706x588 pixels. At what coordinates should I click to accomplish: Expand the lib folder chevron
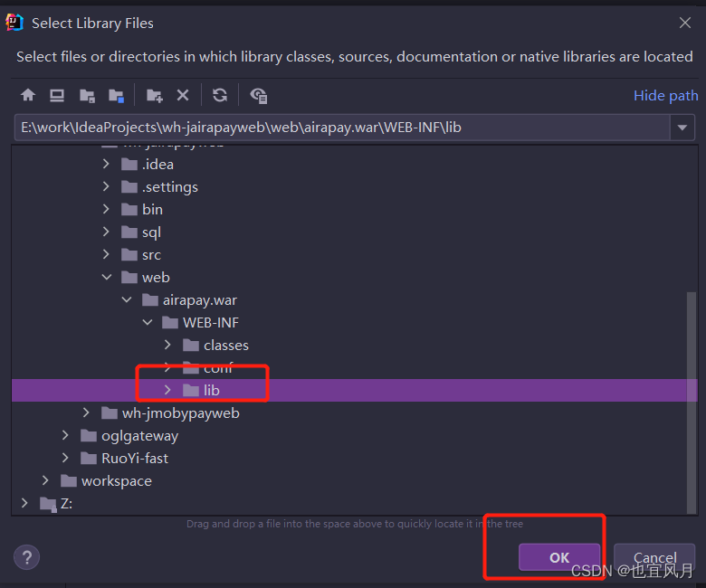click(x=167, y=390)
